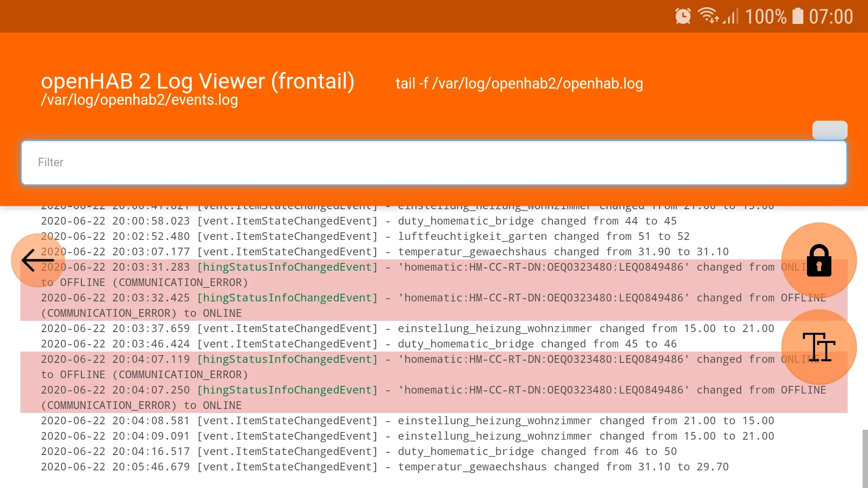Viewport: 868px width, 488px height.
Task: Click the /var/log/openhab2/events.log subtitle
Action: 139,100
